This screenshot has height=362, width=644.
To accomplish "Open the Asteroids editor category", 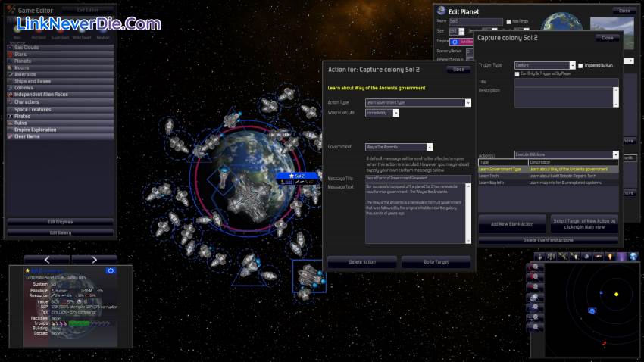I will (61, 74).
